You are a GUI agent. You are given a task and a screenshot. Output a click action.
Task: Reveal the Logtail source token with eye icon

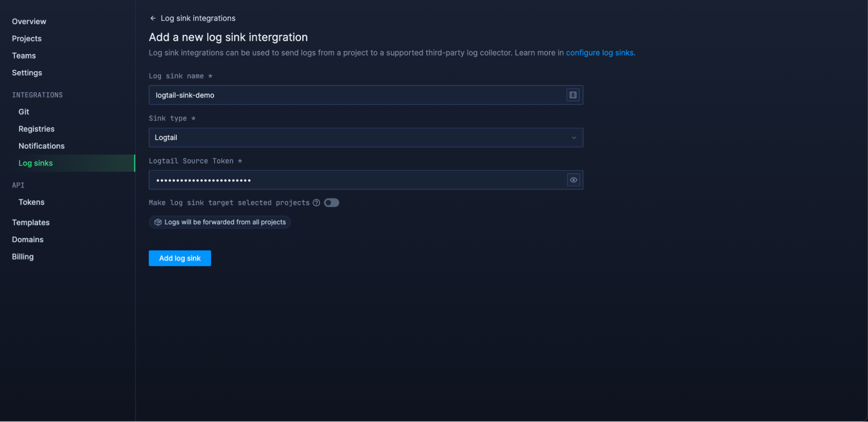pos(573,180)
